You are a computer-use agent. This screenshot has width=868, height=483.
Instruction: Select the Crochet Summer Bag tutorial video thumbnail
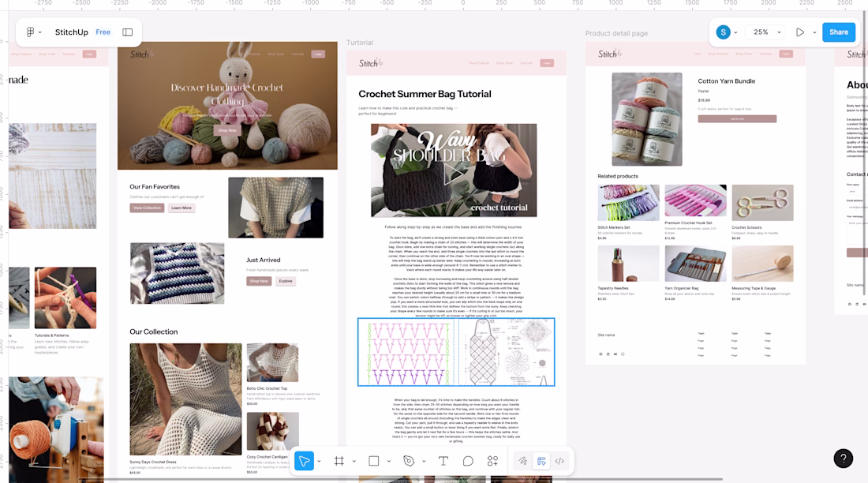click(454, 170)
